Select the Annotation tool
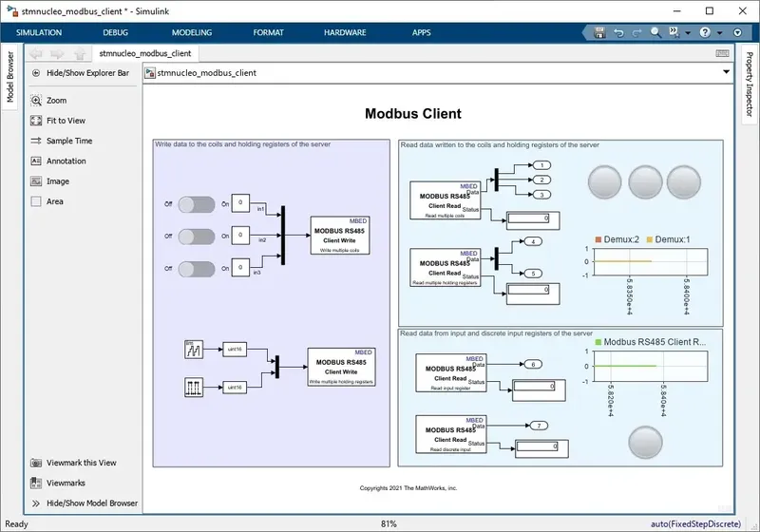Viewport: 760px width, 532px height. (58, 161)
